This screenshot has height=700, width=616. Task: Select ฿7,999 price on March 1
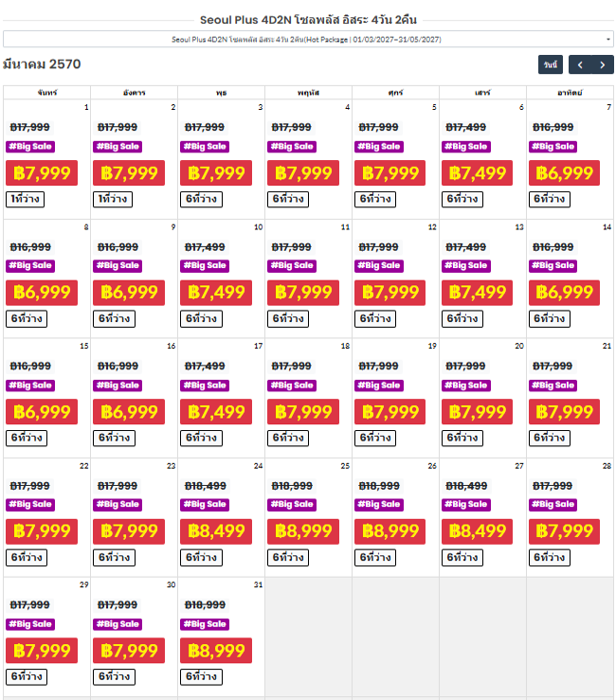click(42, 172)
